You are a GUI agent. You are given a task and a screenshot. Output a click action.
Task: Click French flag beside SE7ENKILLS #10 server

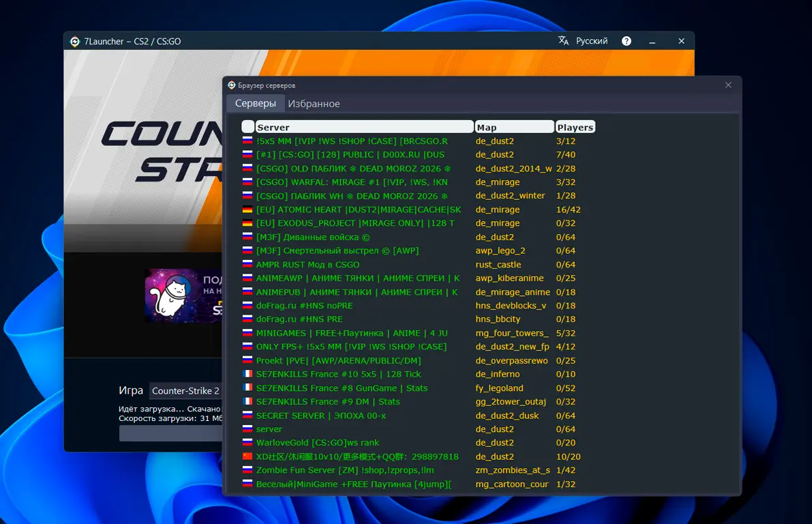pyautogui.click(x=247, y=374)
